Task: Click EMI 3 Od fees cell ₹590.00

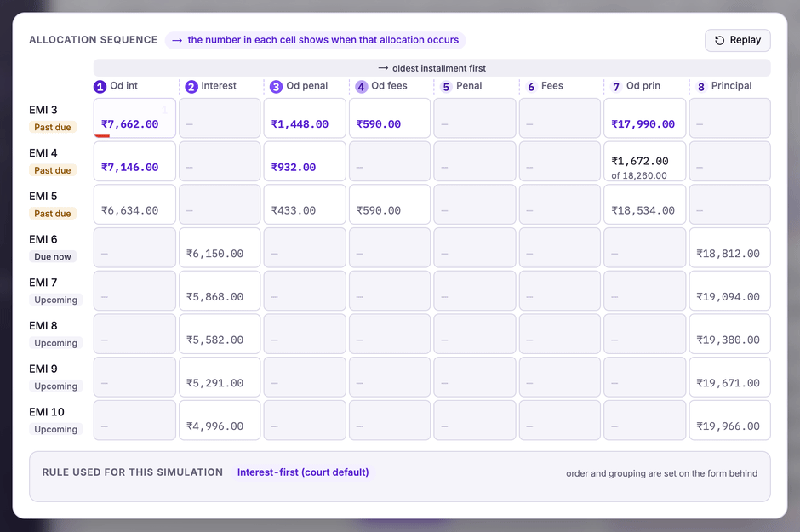Action: click(x=390, y=117)
